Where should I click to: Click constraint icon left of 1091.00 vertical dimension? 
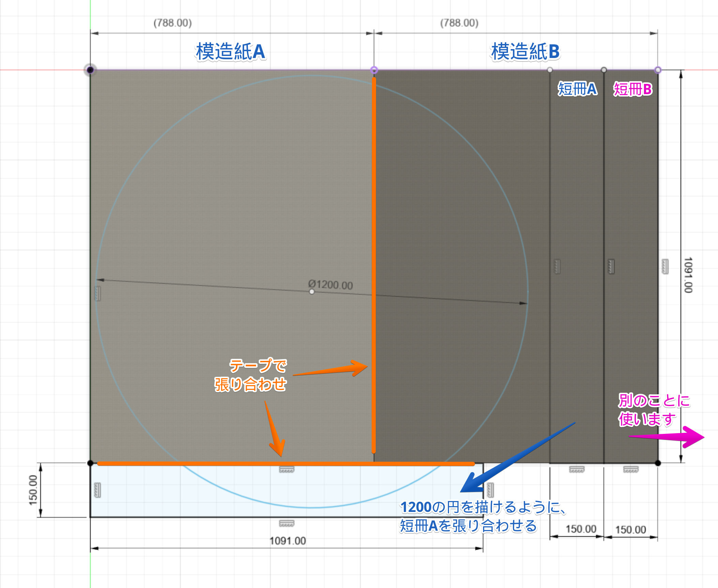pyautogui.click(x=664, y=266)
